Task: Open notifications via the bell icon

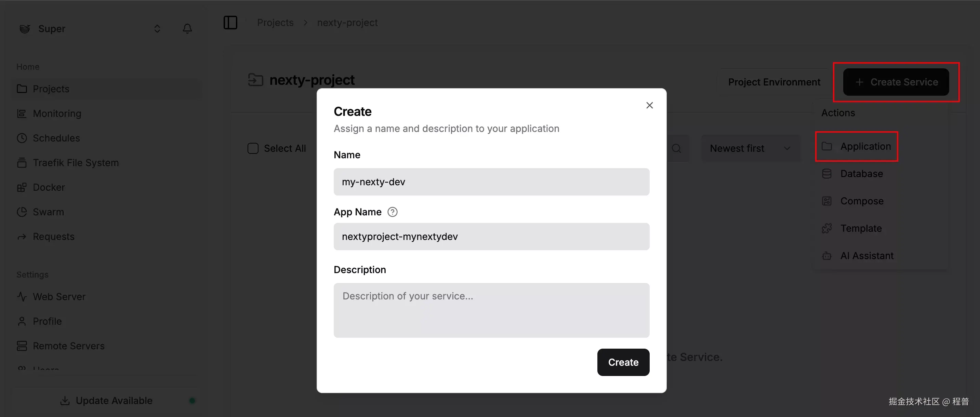Action: pyautogui.click(x=187, y=28)
